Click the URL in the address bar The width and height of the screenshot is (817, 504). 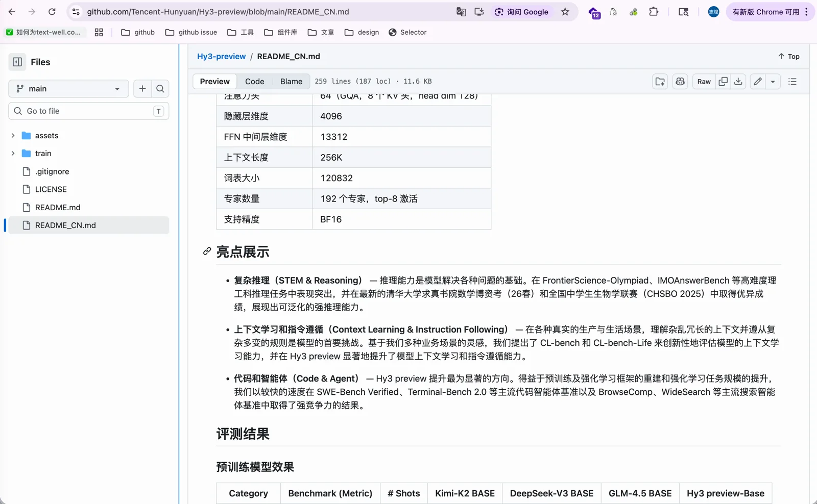[218, 12]
